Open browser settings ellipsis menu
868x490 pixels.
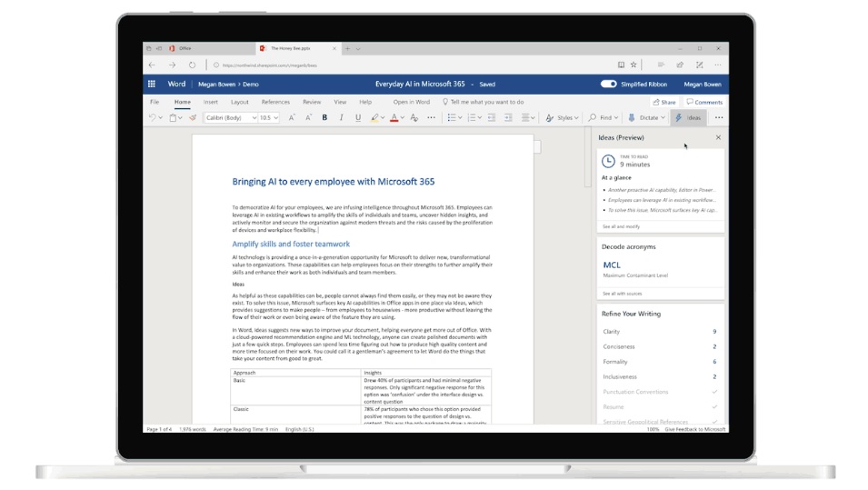pyautogui.click(x=717, y=65)
